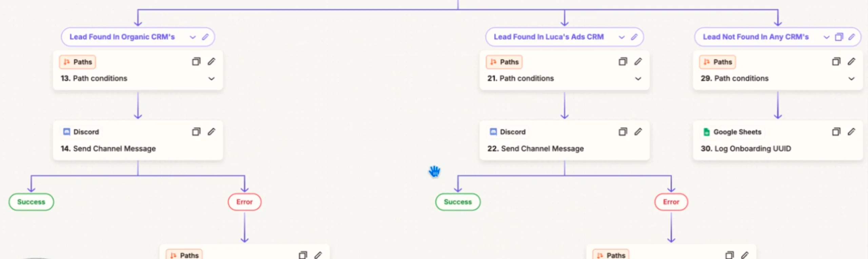Select Error branch under step 14

coord(244,202)
